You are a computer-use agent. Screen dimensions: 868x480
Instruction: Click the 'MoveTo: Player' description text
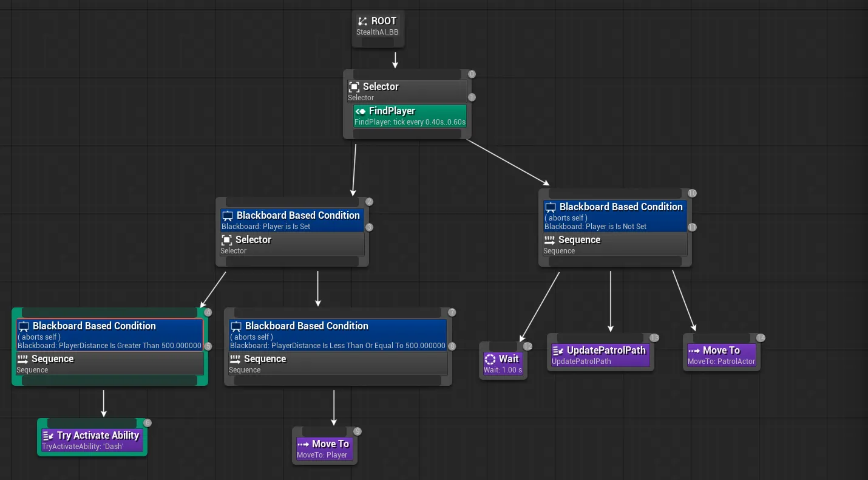[322, 455]
